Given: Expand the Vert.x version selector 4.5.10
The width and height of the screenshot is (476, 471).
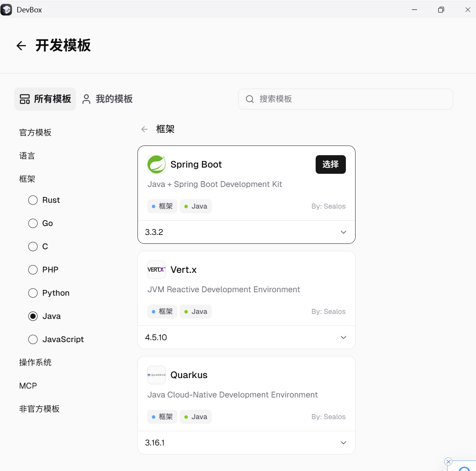Looking at the screenshot, I should [x=343, y=337].
